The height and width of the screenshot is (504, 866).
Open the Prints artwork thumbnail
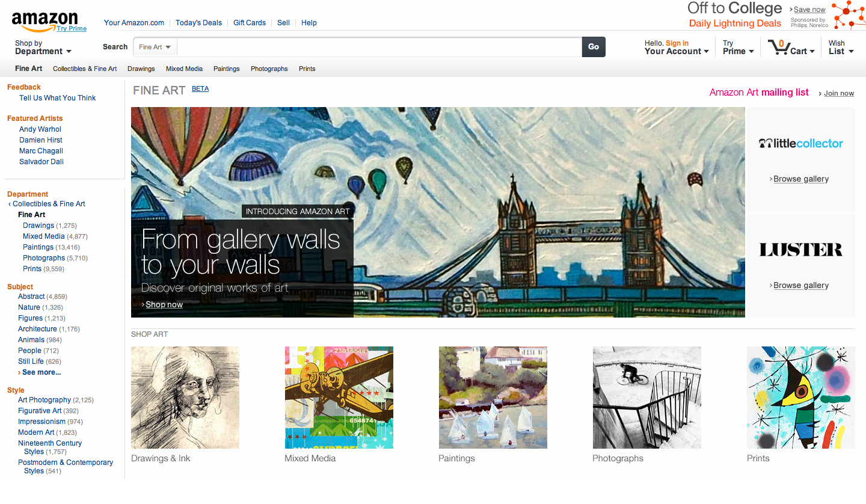[x=801, y=398]
